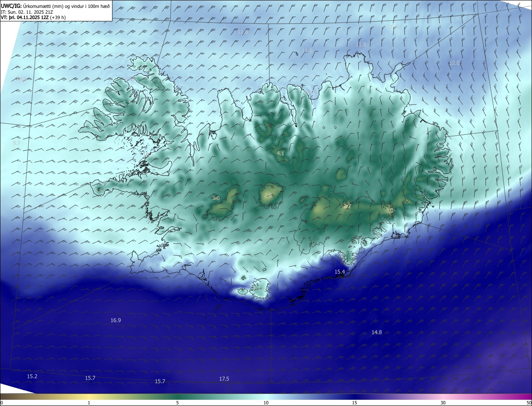Click the 12.0 value in the northeast sea
Image resolution: width=532 pixels, height=406 pixels.
(455, 63)
